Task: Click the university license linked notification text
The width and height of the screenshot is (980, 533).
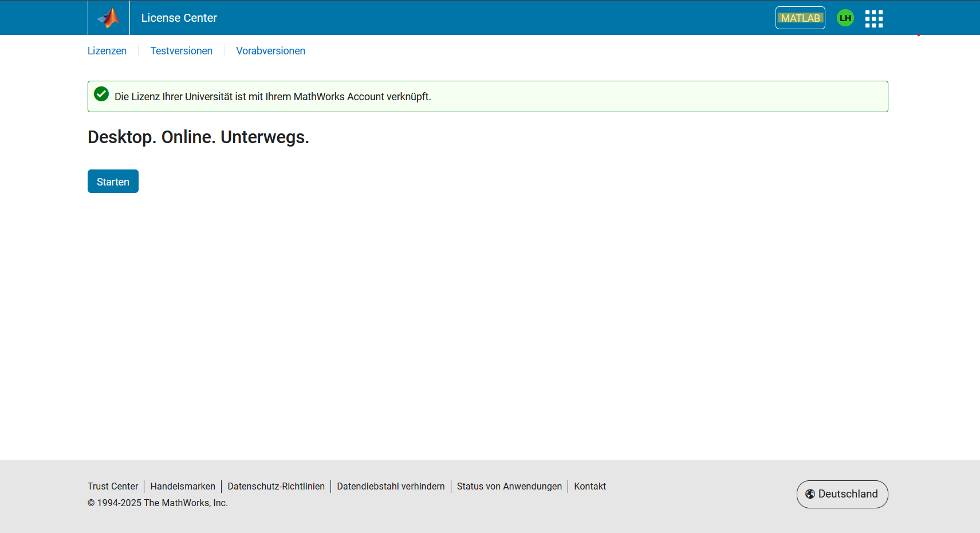Action: [273, 97]
